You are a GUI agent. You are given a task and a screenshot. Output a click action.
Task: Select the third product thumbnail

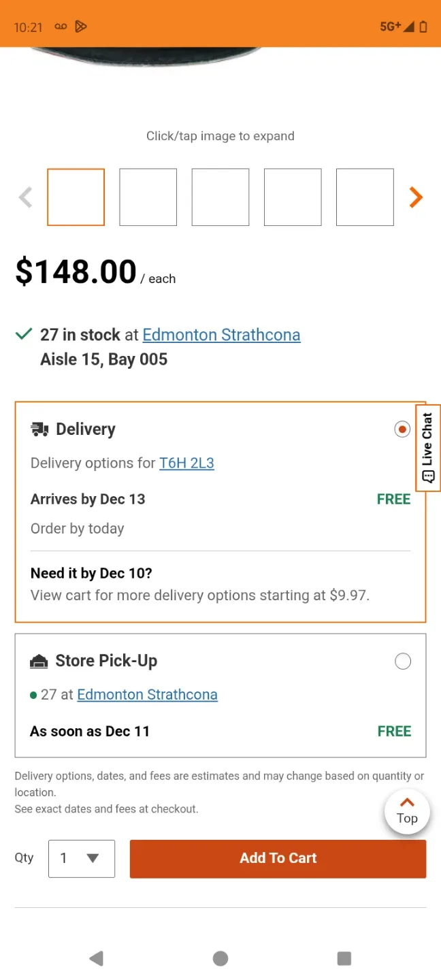coord(220,197)
